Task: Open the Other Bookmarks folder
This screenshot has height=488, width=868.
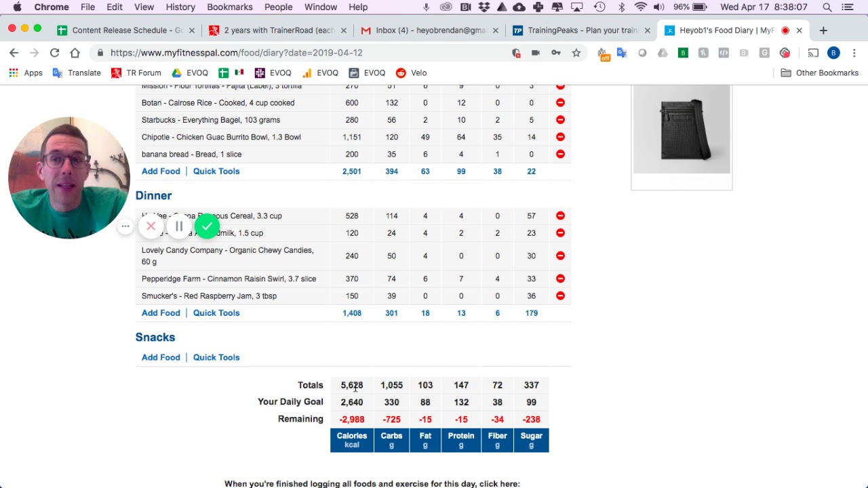Action: [x=820, y=73]
